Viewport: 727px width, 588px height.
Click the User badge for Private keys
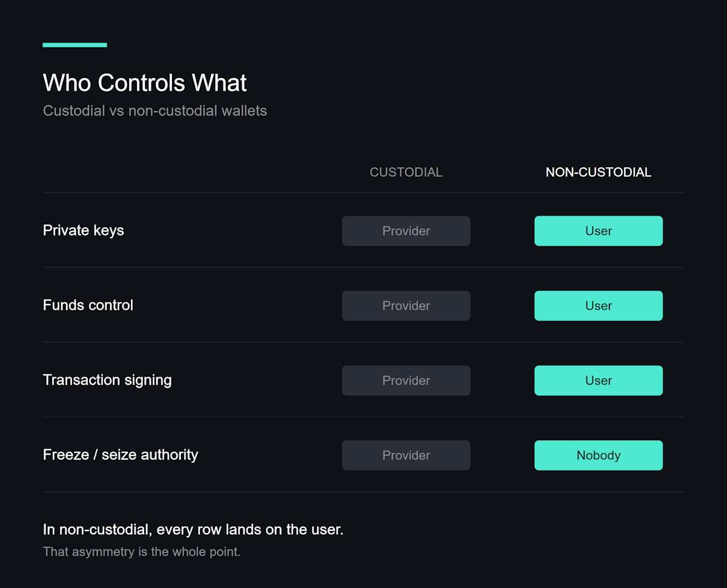[598, 231]
